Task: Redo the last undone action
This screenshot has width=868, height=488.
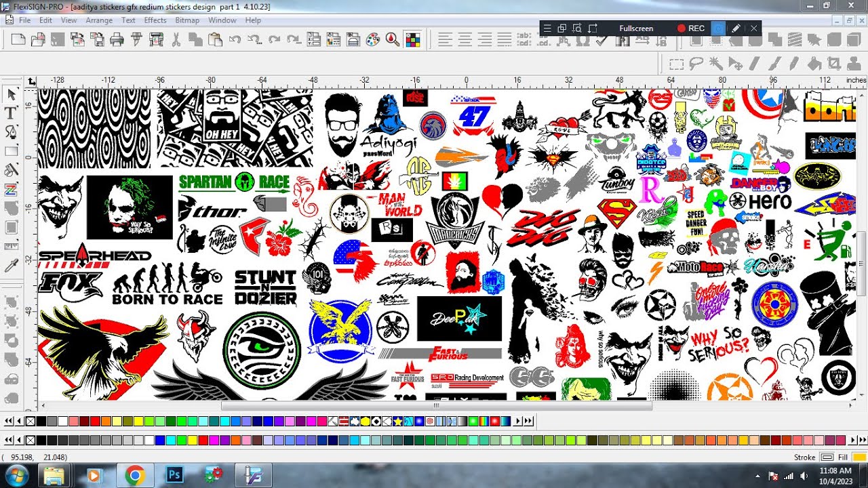Action: tap(275, 39)
